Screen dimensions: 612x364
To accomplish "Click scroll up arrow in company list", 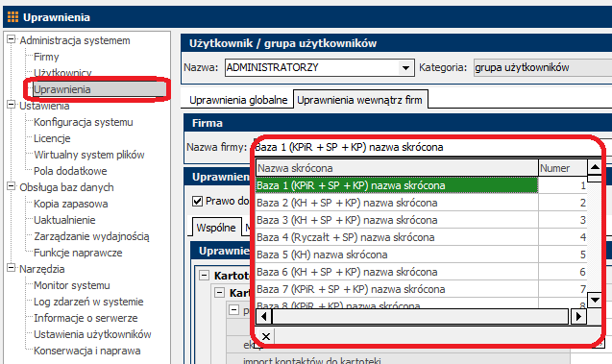I will (x=595, y=167).
